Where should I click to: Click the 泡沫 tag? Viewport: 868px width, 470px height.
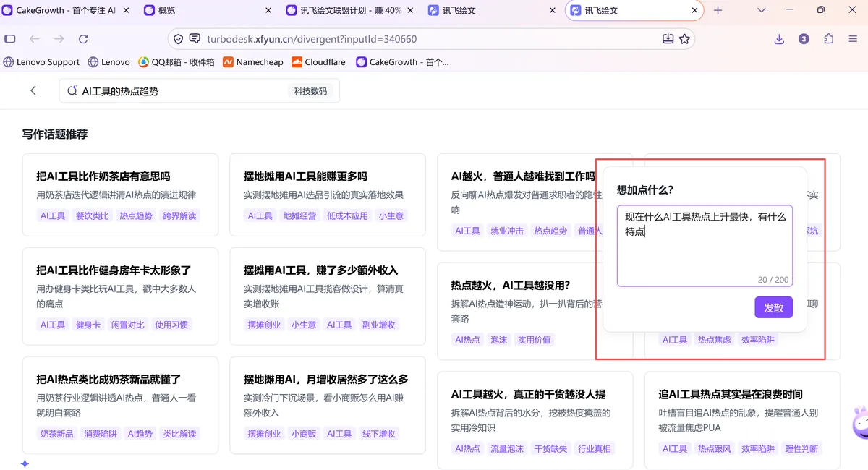(498, 339)
